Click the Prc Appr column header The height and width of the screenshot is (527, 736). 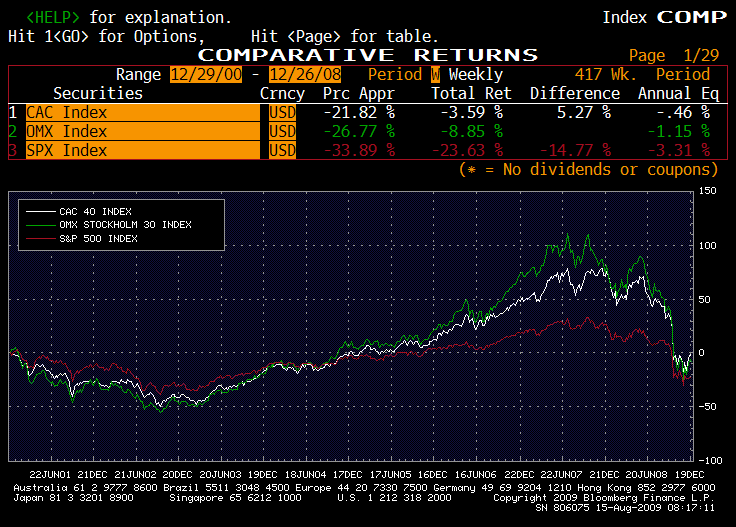pos(359,93)
